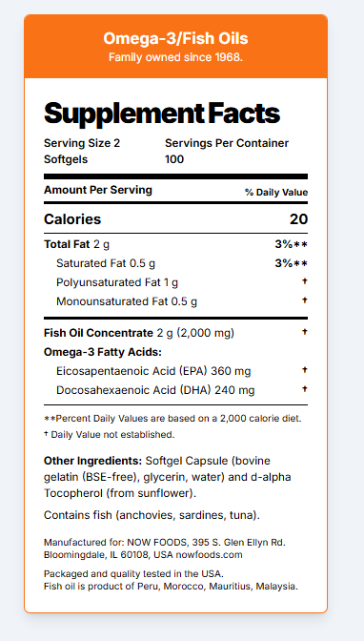Click the Calories row value 20
364x641 pixels.
tap(298, 219)
